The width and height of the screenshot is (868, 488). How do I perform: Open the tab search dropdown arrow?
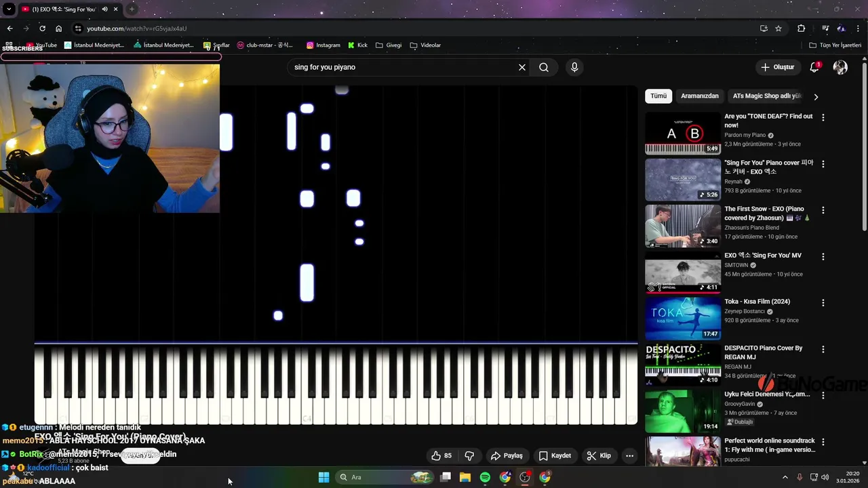tap(9, 9)
